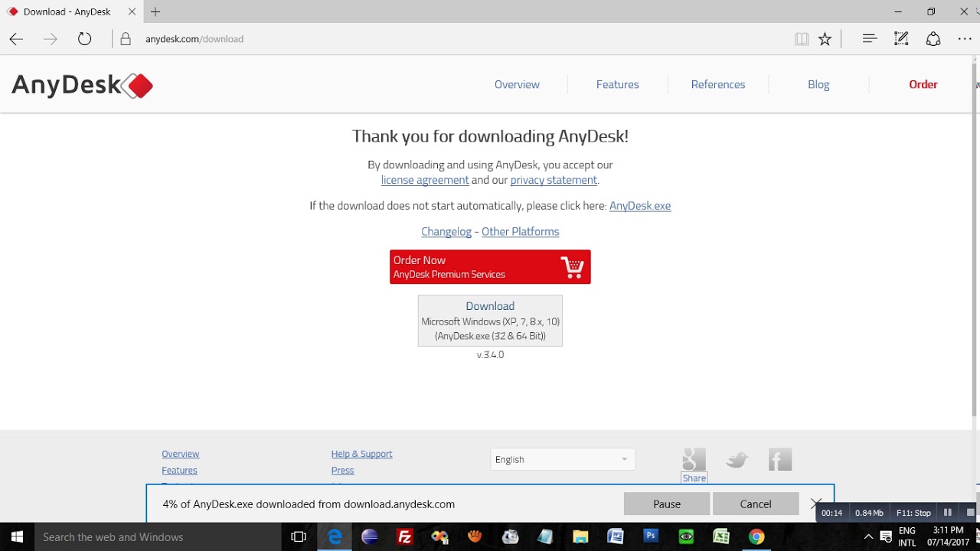The width and height of the screenshot is (980, 551).
Task: Open the footer Overview link
Action: (x=180, y=454)
